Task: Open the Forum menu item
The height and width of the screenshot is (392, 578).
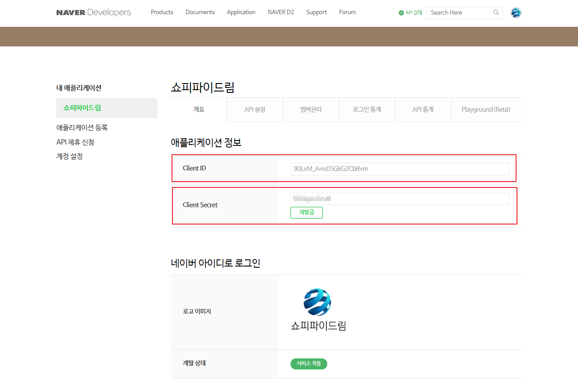Action: [x=348, y=12]
